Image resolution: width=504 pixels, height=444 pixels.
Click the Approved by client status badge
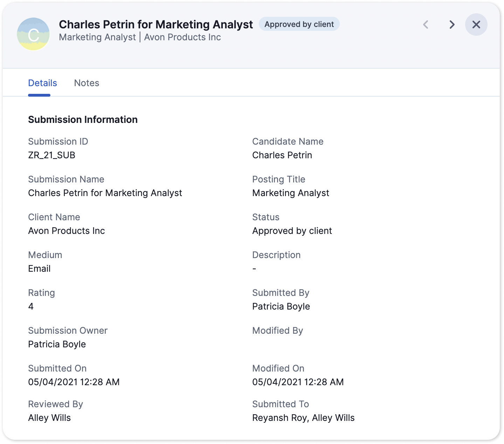(x=299, y=24)
